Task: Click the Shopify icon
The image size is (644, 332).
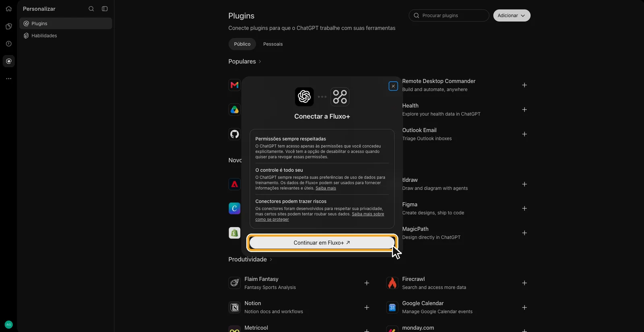Action: click(234, 233)
